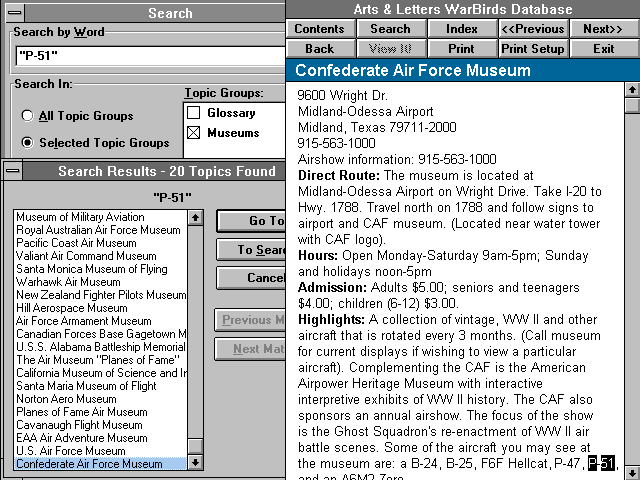The height and width of the screenshot is (480, 640).
Task: Uncheck the Museums topic group checkbox
Action: pos(193,133)
